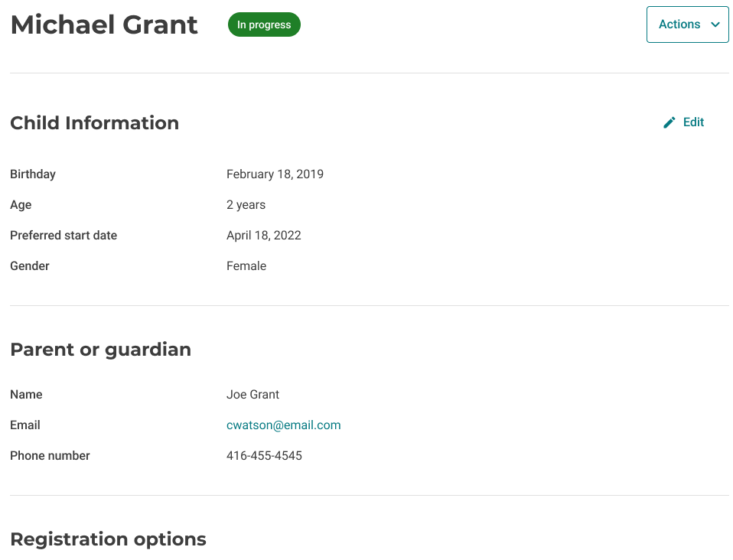
Task: Click the start date April 18, 2022
Action: (263, 236)
